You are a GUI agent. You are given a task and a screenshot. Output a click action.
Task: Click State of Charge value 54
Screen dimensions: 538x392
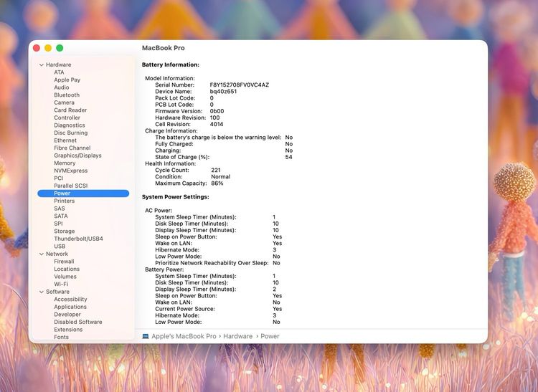289,157
